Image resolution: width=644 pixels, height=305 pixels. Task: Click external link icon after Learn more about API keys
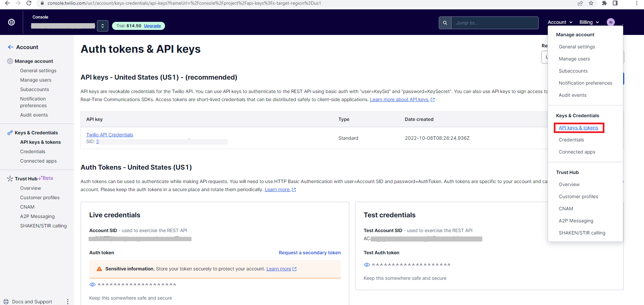[433, 100]
